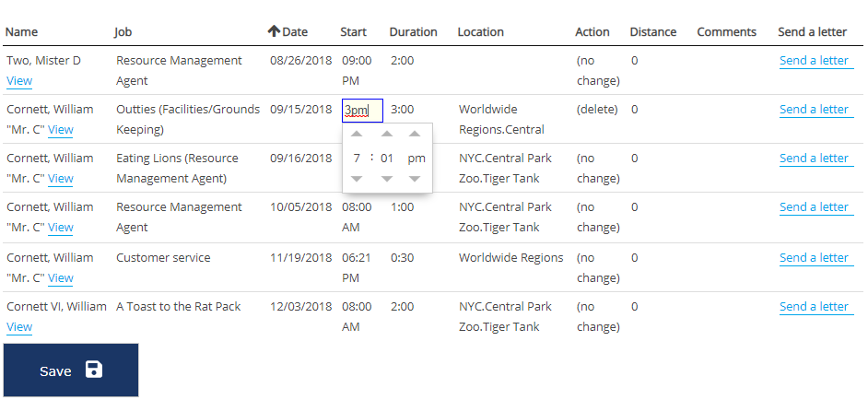The image size is (868, 400).
Task: Click Send a letter for Customer service row
Action: [x=814, y=258]
